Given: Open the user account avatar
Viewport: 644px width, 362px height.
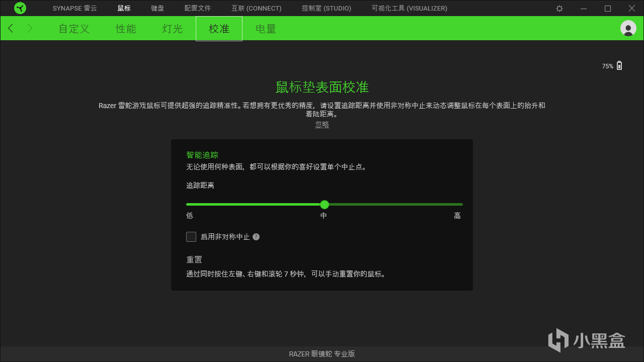Looking at the screenshot, I should coord(628,28).
